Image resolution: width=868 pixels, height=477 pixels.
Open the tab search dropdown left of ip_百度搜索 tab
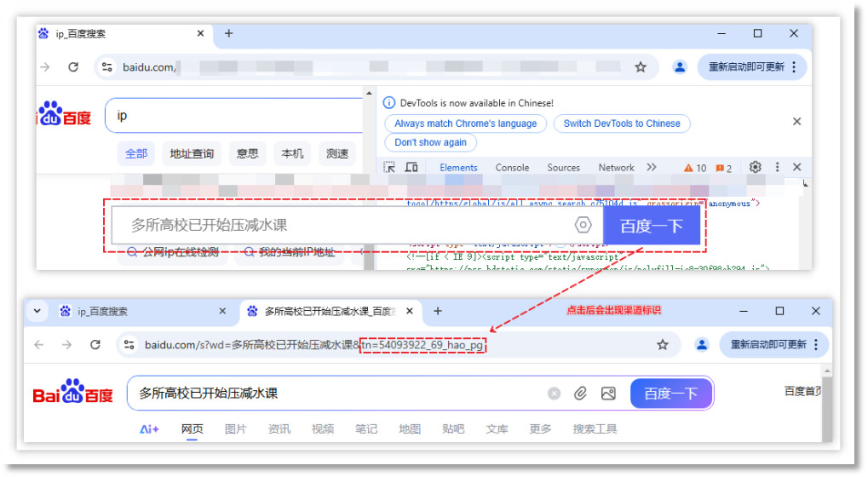tap(37, 312)
